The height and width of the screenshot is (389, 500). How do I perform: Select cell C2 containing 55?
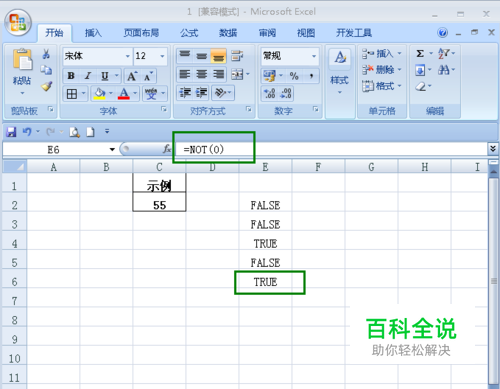pyautogui.click(x=159, y=202)
